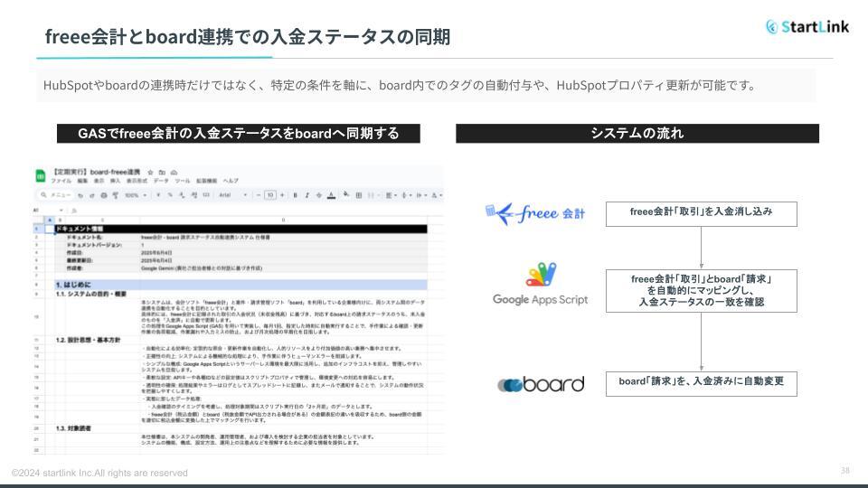Open the 編集 menu

[82, 181]
